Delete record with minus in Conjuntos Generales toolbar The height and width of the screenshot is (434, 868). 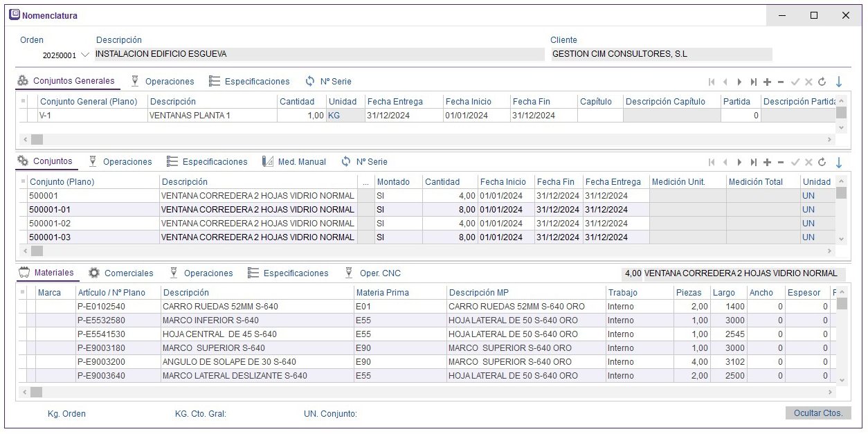(781, 82)
